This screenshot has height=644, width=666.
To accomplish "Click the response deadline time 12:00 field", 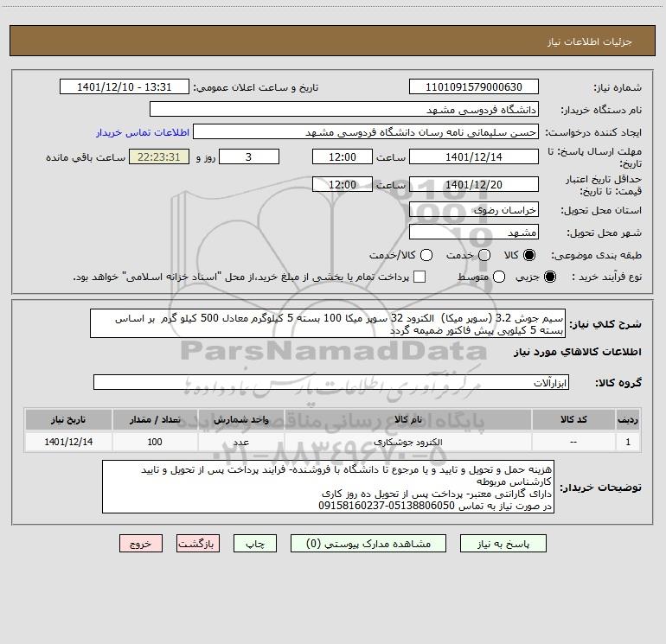I will pyautogui.click(x=343, y=156).
